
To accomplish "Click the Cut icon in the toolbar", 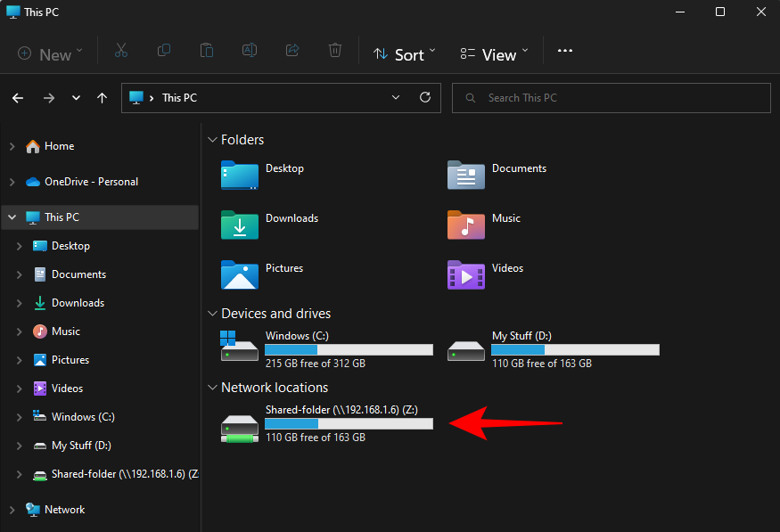I will (121, 51).
